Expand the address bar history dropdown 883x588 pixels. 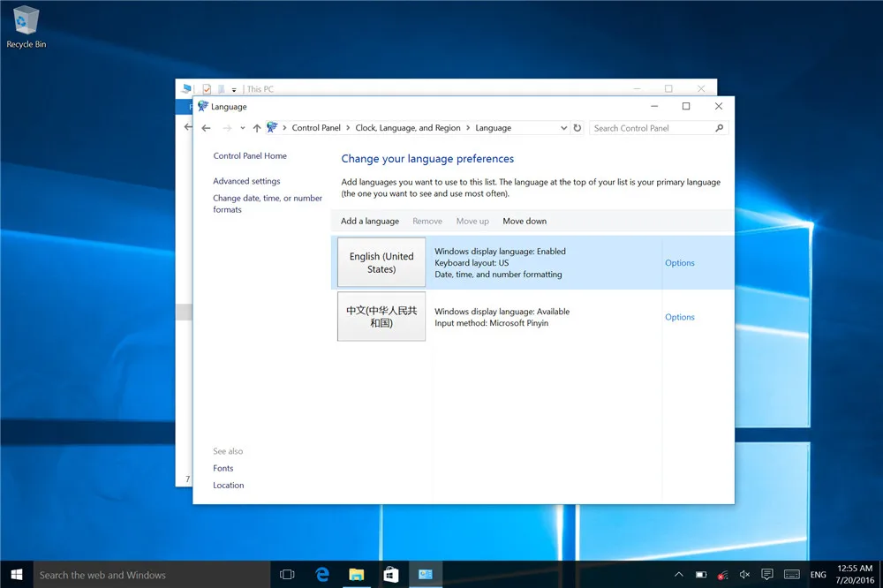point(564,128)
